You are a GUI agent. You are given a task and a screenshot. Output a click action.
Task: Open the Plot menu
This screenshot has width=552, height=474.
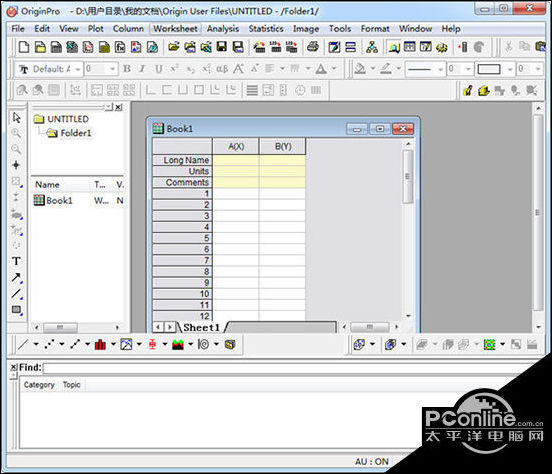click(95, 29)
